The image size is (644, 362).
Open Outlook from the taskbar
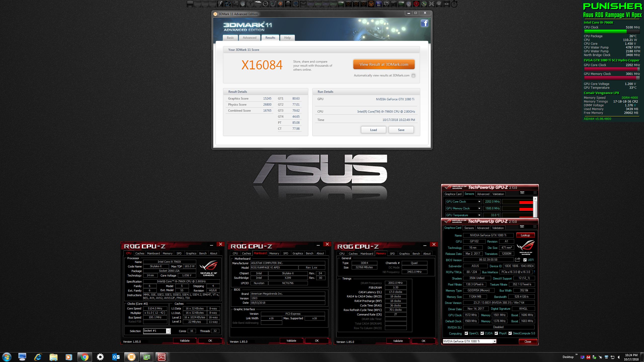pos(116,357)
